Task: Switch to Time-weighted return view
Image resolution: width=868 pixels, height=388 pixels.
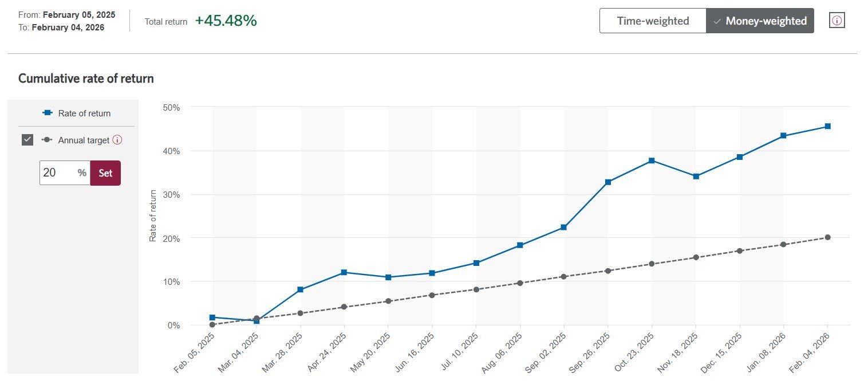Action: 653,21
